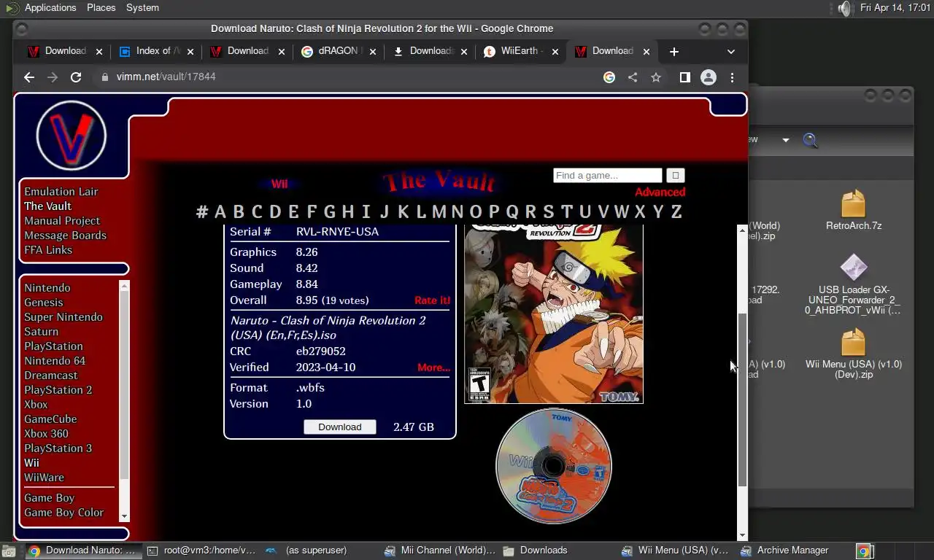934x560 pixels.
Task: Toggle Chrome side panel icon
Action: (x=684, y=77)
